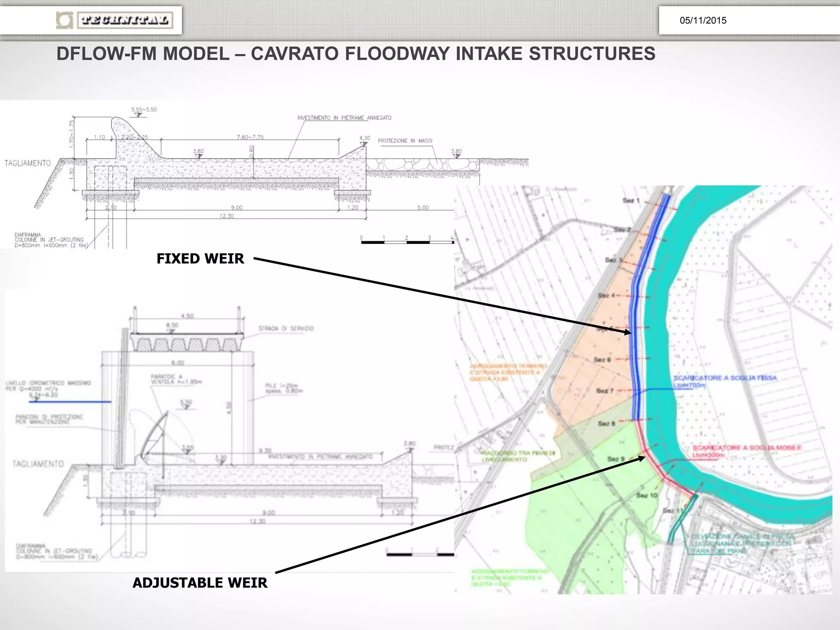The image size is (840, 630).
Task: Click the 'Sez 8' section label on map
Action: point(607,423)
